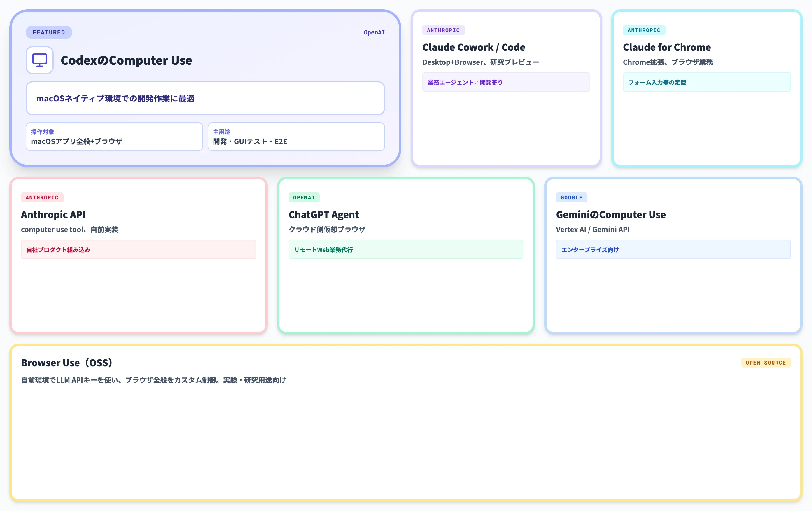Open the Claude Cowork / Code title
This screenshot has width=812, height=511.
coord(474,47)
